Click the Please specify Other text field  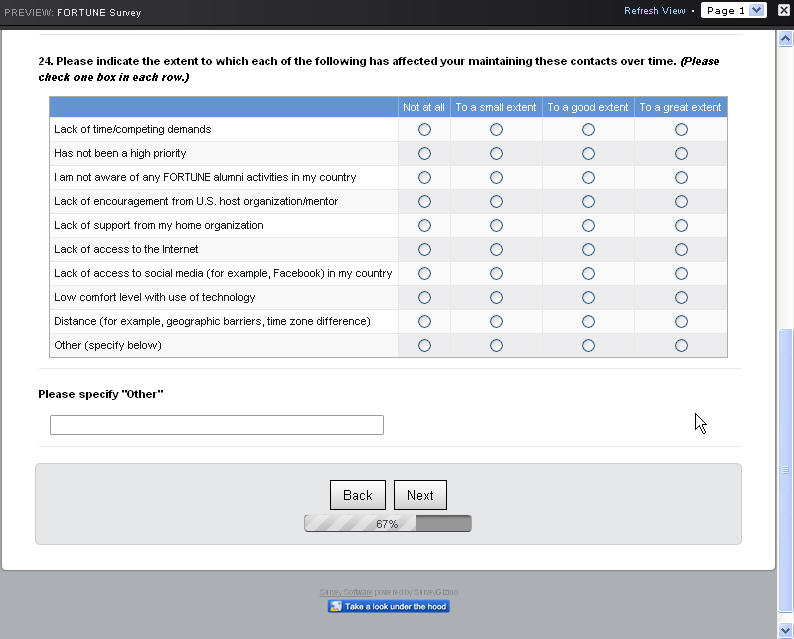(216, 425)
